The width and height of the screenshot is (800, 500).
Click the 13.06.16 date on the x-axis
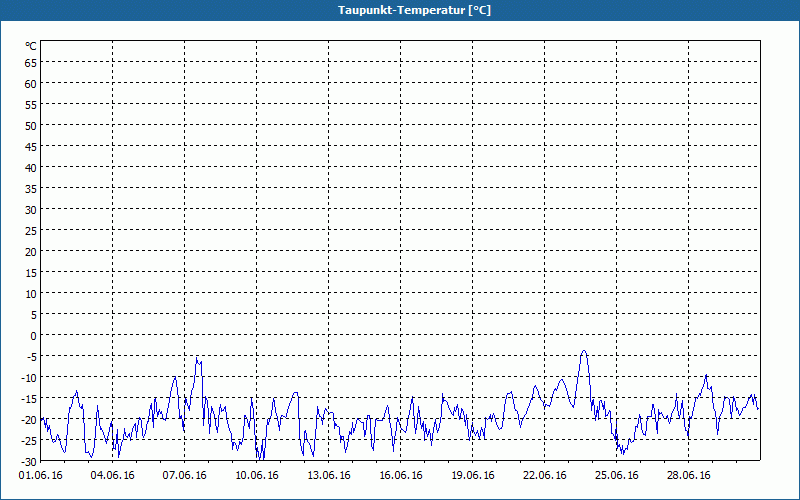tap(329, 475)
